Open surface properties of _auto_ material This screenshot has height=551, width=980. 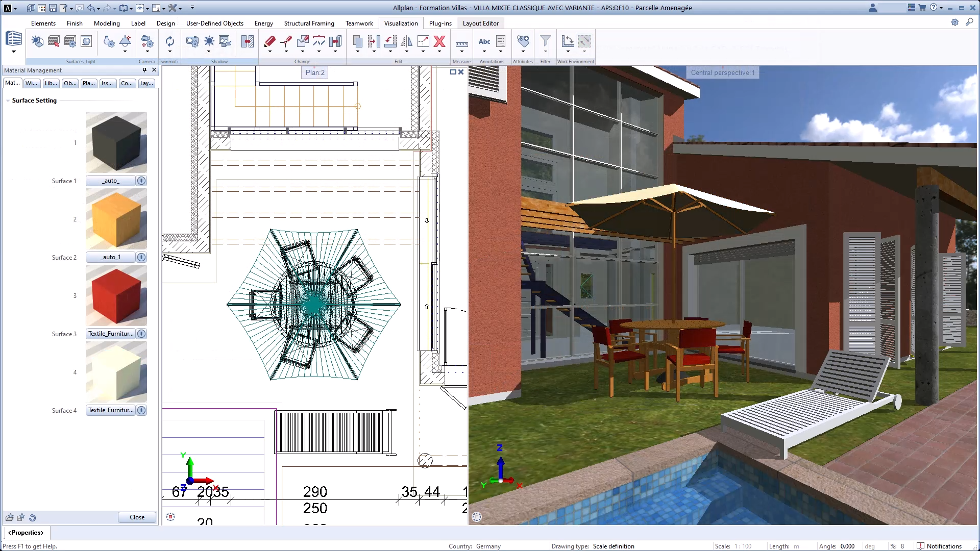[x=140, y=181]
